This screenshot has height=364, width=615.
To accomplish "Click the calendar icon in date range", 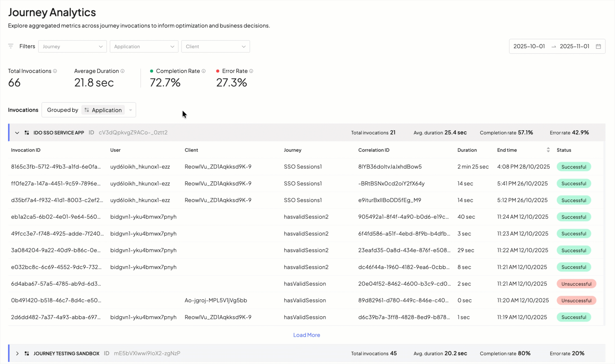I will (x=598, y=46).
